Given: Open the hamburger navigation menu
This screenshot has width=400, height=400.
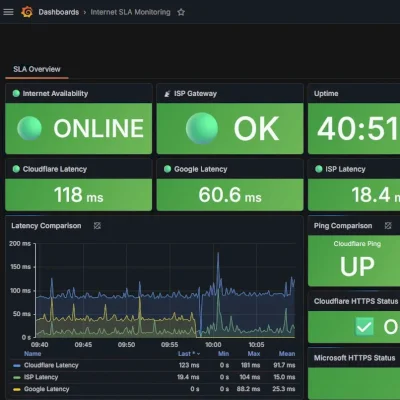Looking at the screenshot, I should [8, 12].
